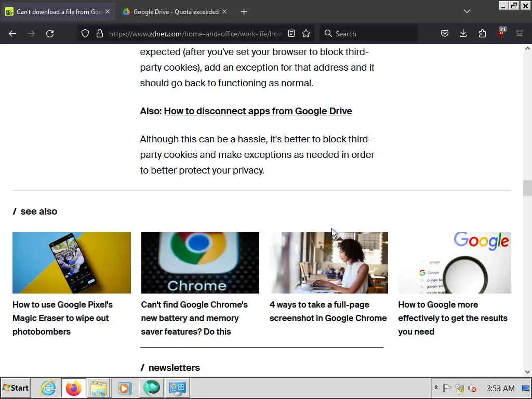Read How to use Google Pixel's Magic Eraser
The image size is (532, 399).
(63, 318)
